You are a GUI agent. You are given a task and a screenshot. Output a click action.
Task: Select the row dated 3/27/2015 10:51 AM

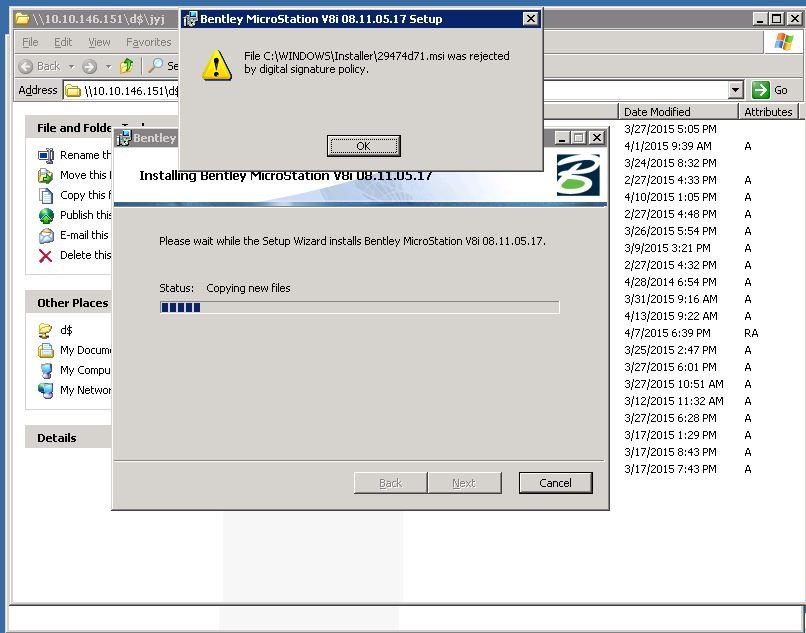pos(673,384)
